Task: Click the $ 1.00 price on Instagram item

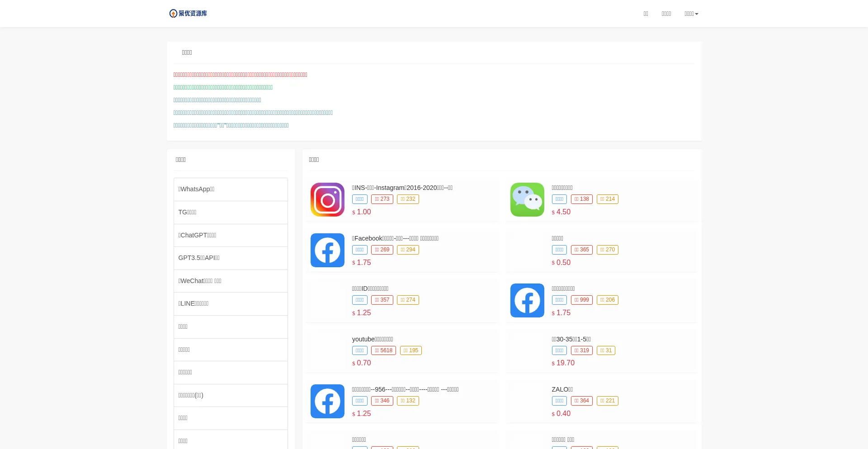Action: tap(361, 212)
